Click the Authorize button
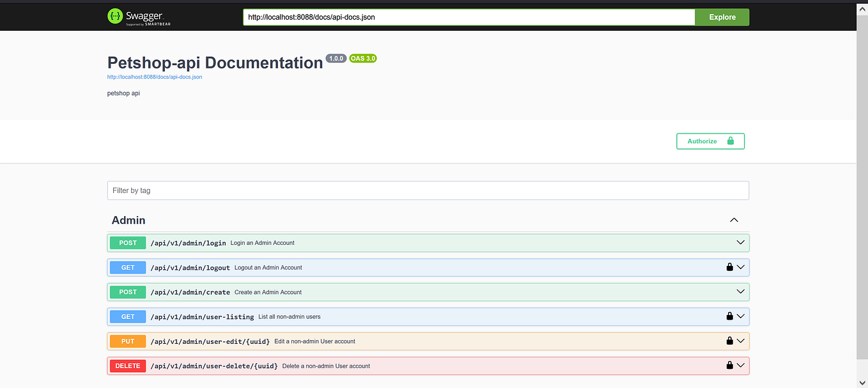The width and height of the screenshot is (868, 388). (x=702, y=141)
